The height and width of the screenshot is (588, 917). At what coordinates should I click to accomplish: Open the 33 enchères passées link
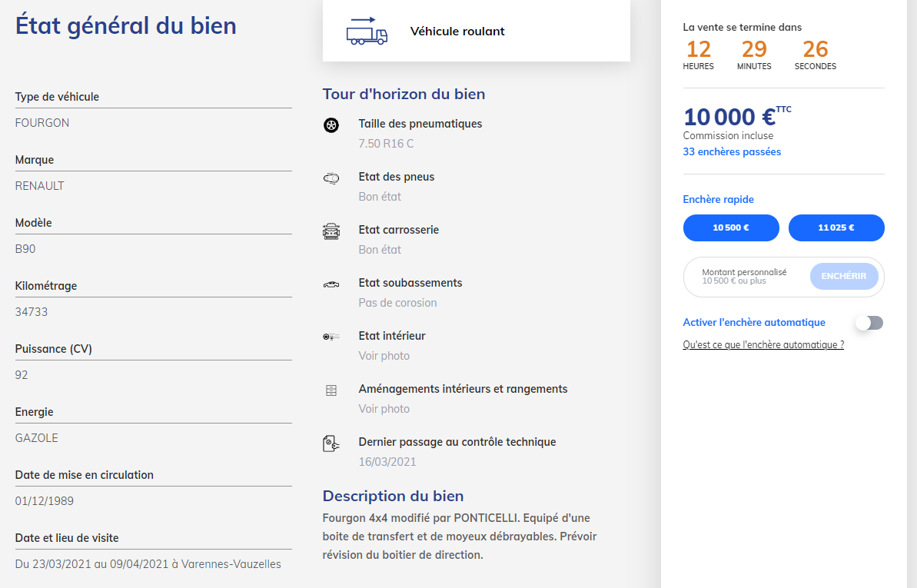pos(732,152)
